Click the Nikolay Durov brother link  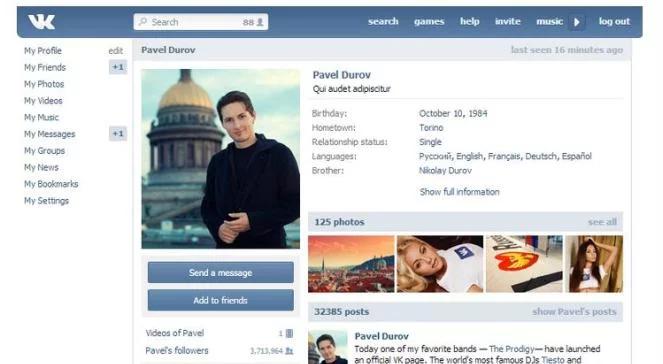[445, 171]
